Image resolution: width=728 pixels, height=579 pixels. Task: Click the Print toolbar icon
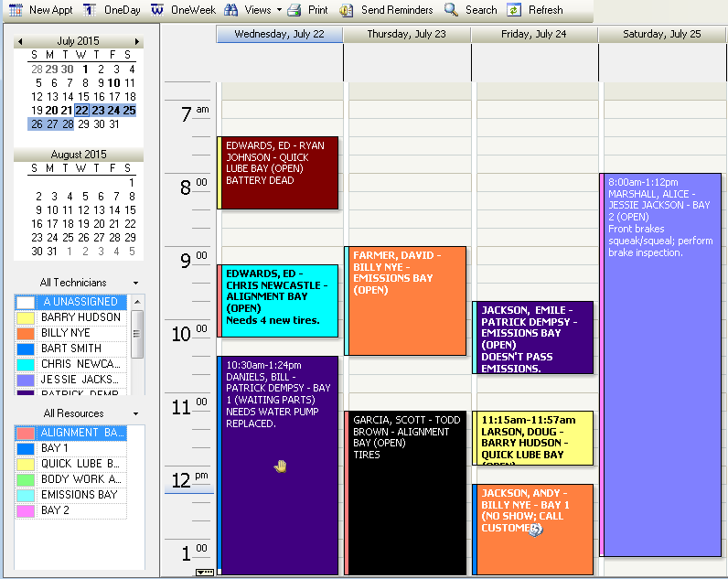tap(294, 10)
